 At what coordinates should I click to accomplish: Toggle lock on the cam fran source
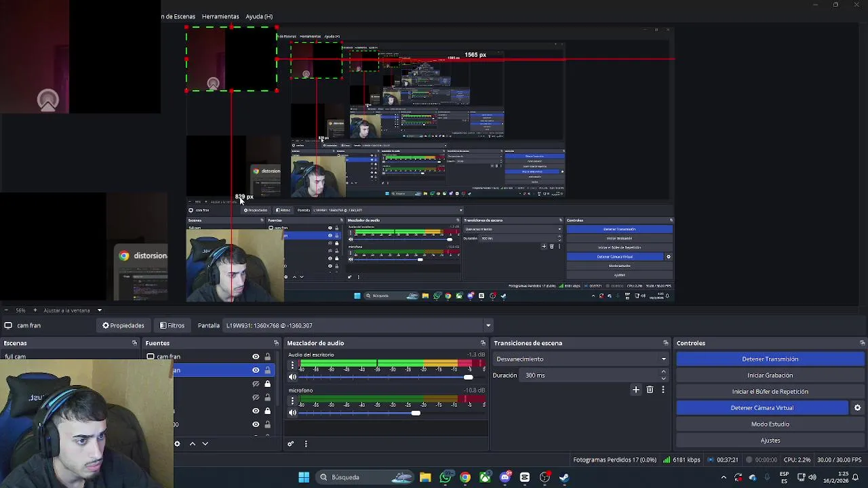pos(268,357)
